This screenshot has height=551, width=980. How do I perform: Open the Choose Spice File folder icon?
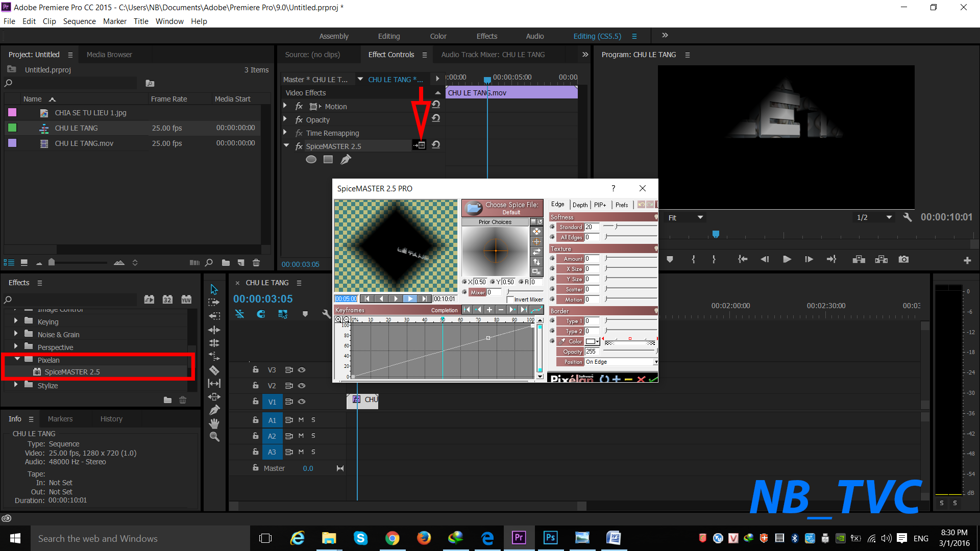[474, 208]
